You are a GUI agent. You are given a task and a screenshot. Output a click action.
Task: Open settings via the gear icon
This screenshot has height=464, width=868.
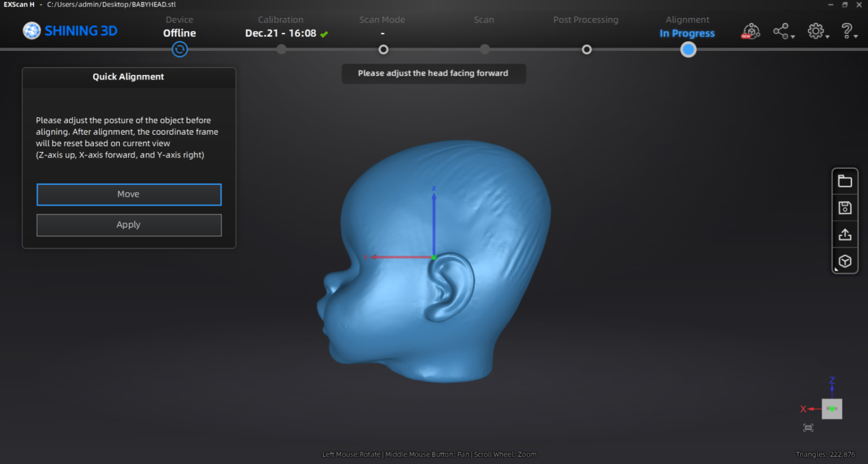[x=816, y=31]
